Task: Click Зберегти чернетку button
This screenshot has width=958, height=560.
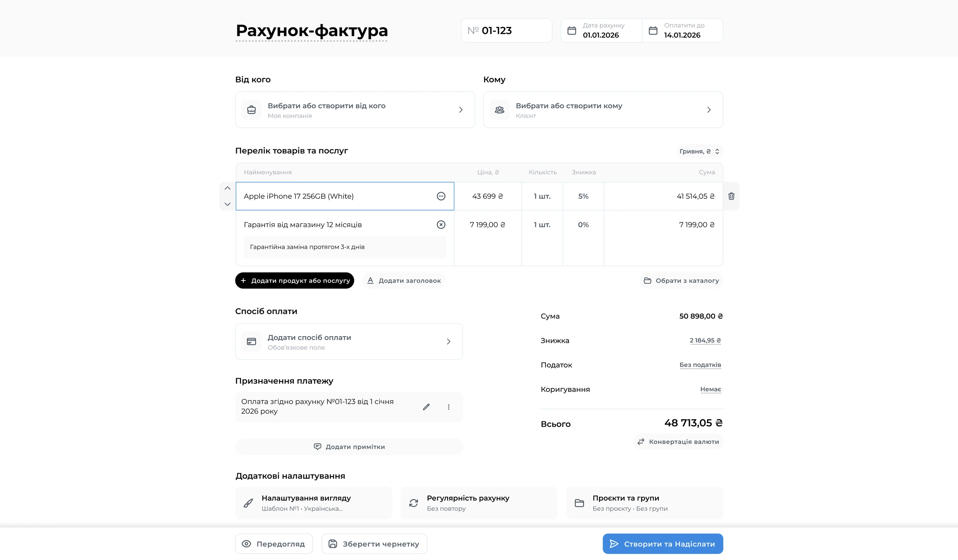Action: 374,544
